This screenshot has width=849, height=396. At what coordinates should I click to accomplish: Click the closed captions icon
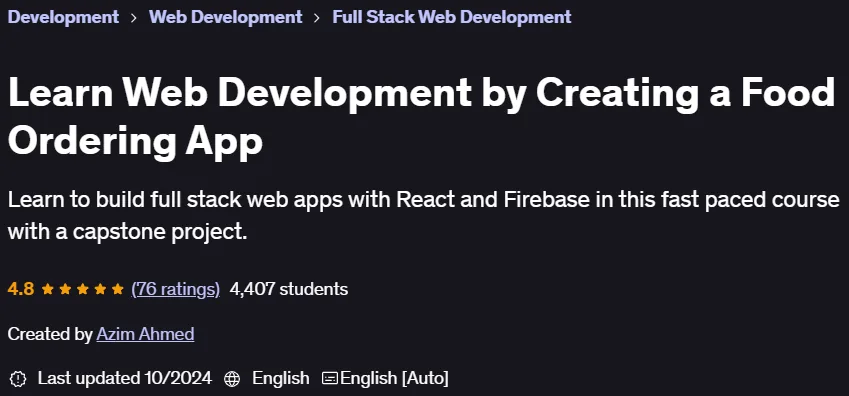coord(330,378)
